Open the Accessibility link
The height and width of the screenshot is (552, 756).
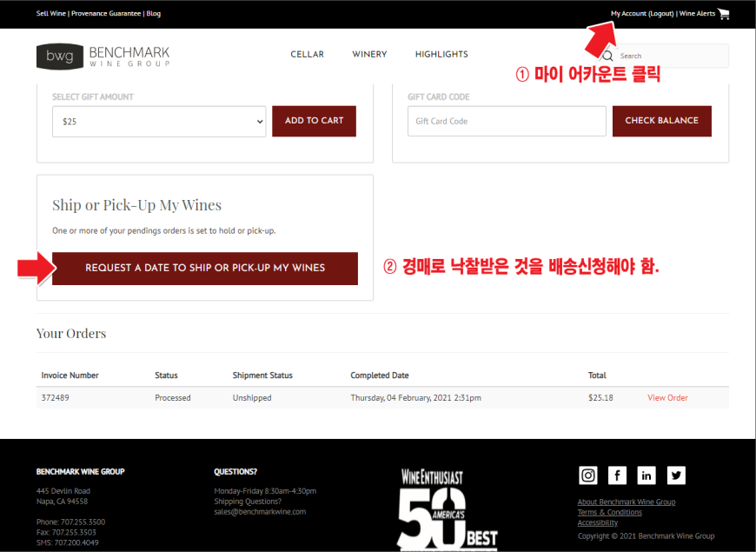[x=597, y=522]
